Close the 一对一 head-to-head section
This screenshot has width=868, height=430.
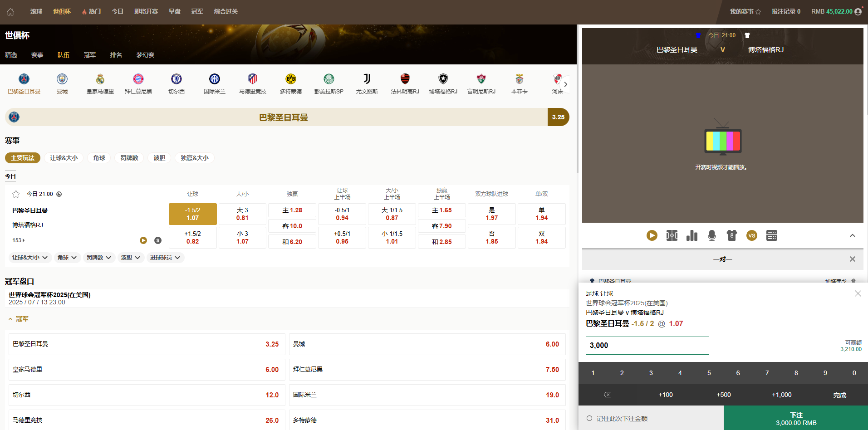coord(853,259)
